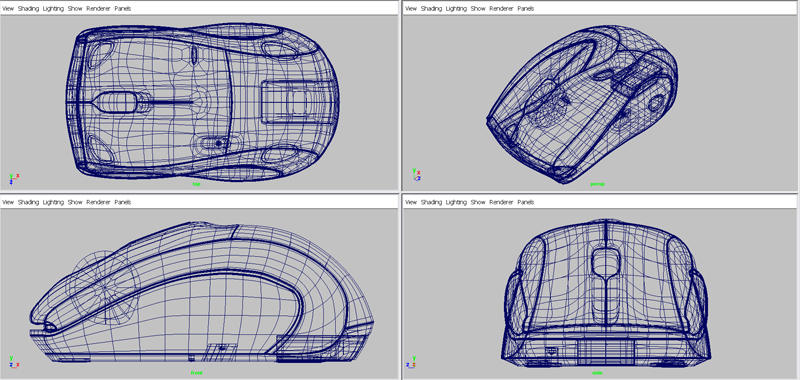800x380 pixels.
Task: Open Panels menu in perspective panel
Action: [526, 9]
